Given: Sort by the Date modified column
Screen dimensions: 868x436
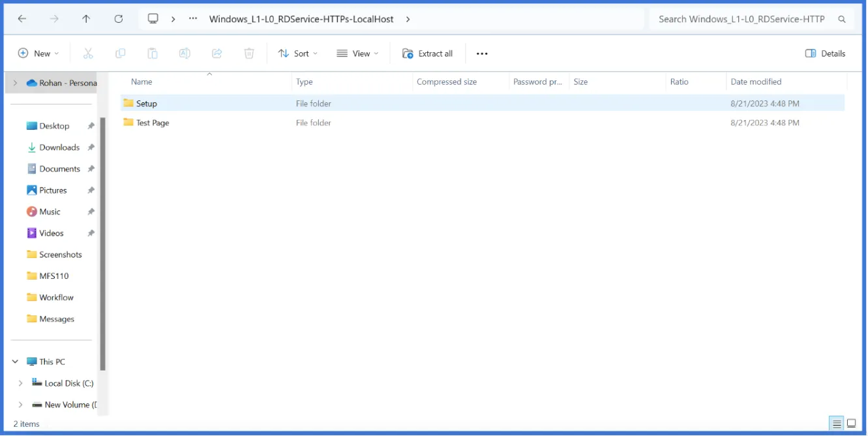Looking at the screenshot, I should coord(756,81).
